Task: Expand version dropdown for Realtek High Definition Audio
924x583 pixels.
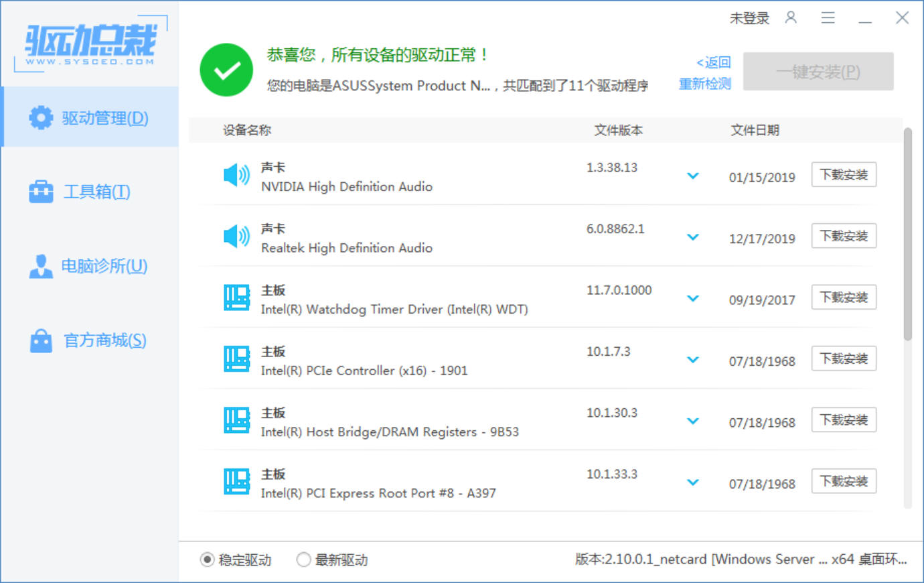Action: [x=693, y=237]
